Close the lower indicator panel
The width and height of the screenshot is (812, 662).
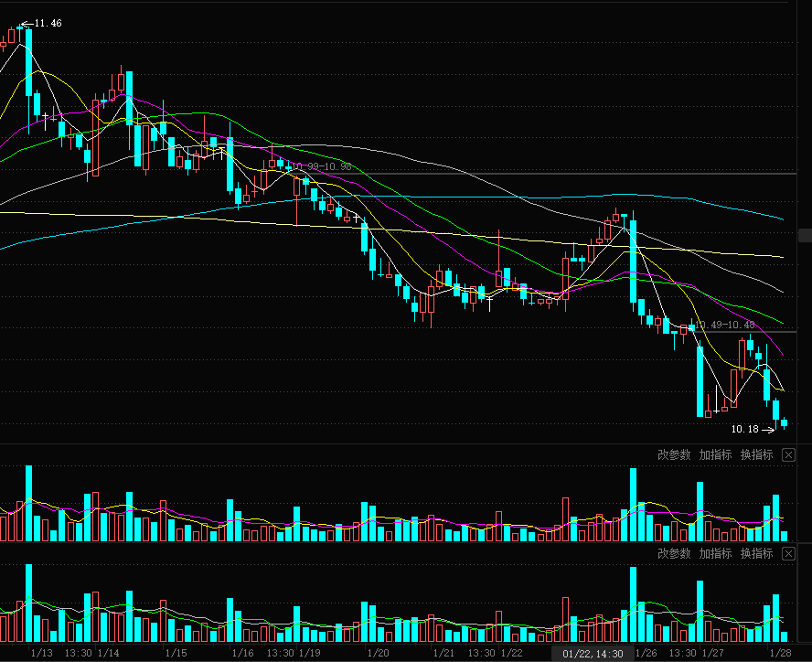788,554
